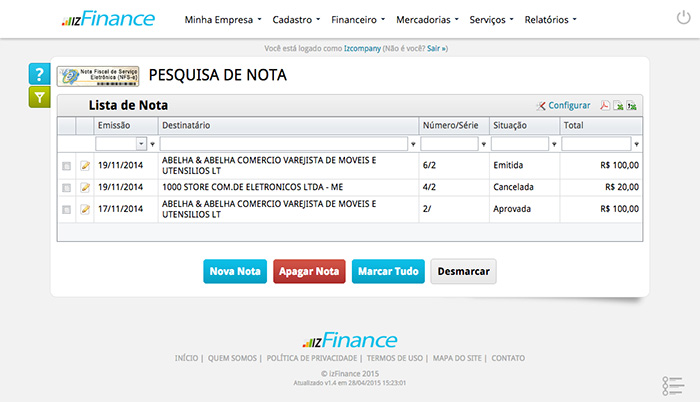This screenshot has height=402, width=700.
Task: Click the izFinance footer logo
Action: (x=350, y=340)
